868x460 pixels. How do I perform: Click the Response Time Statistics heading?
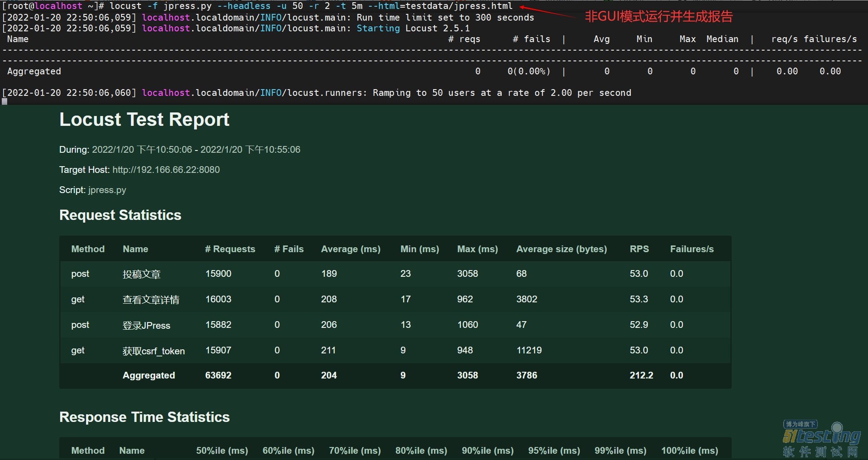(144, 417)
